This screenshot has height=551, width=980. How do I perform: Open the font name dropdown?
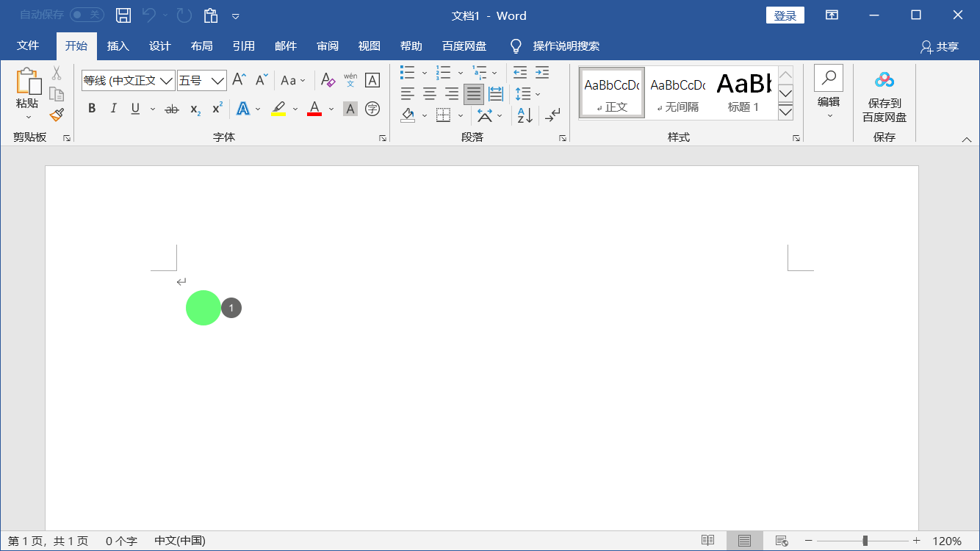click(x=167, y=80)
